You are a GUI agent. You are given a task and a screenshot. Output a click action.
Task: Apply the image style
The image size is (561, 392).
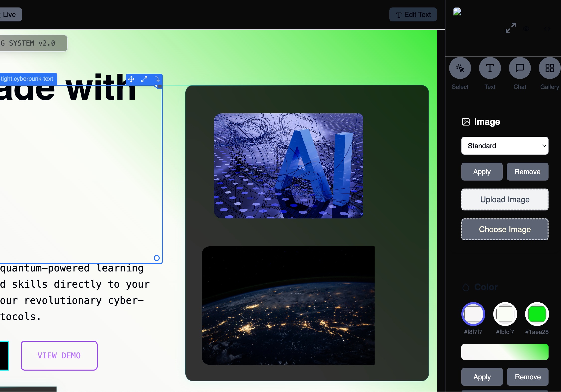point(482,172)
